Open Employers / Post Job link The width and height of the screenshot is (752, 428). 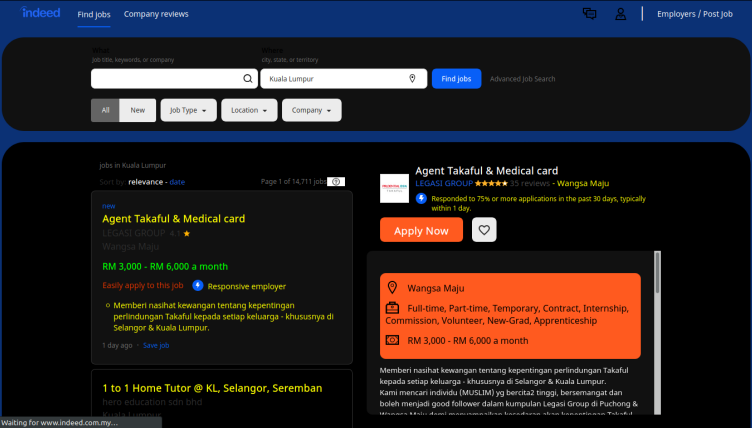(695, 14)
